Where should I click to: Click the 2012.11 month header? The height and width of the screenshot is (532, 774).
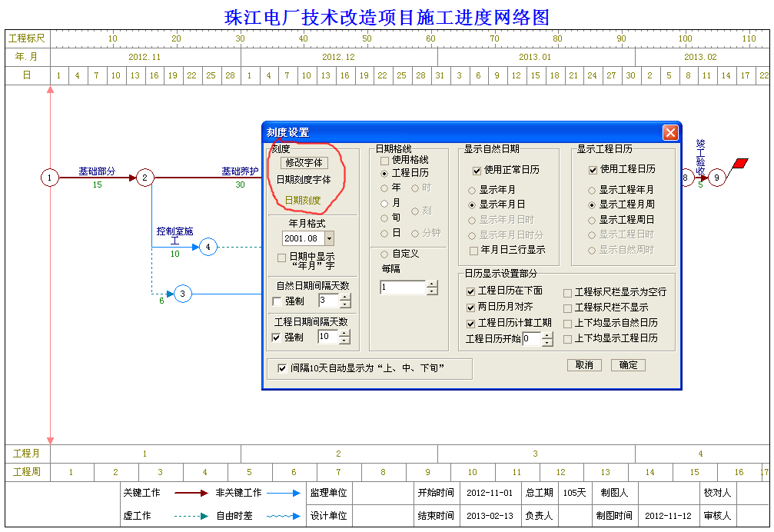[145, 57]
